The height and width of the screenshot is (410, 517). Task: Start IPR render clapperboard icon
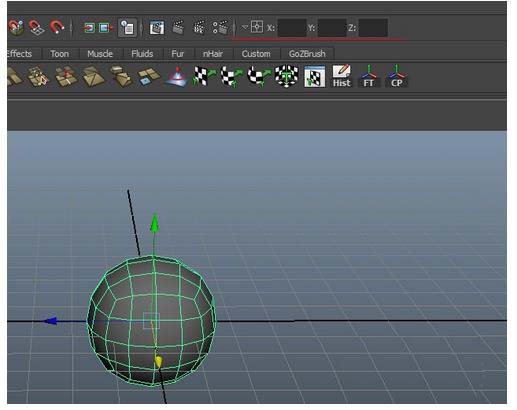point(199,28)
